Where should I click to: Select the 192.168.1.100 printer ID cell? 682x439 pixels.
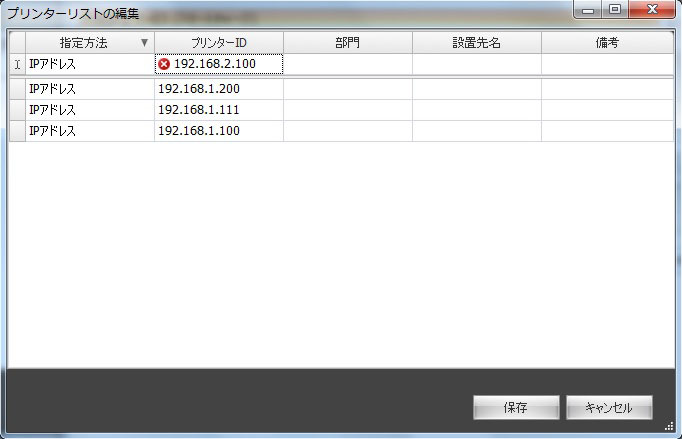pos(218,131)
